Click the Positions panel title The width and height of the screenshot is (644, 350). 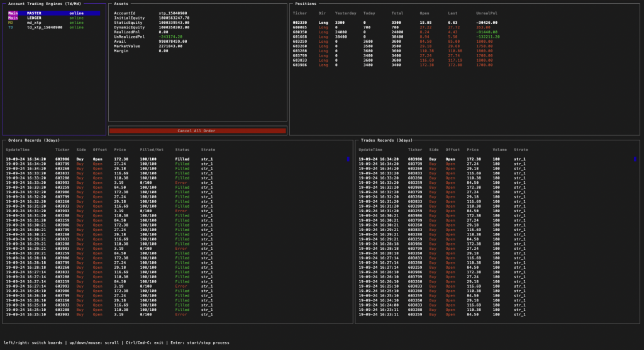pos(306,4)
